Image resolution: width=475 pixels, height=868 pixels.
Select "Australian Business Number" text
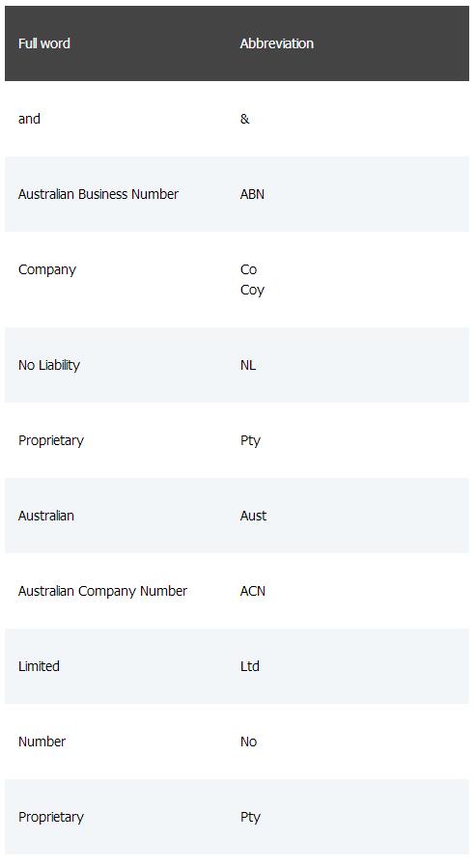[x=98, y=194]
